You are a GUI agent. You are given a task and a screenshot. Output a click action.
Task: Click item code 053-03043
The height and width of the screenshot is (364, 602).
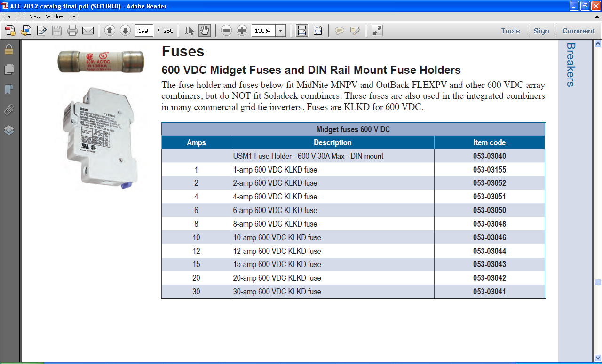[490, 264]
